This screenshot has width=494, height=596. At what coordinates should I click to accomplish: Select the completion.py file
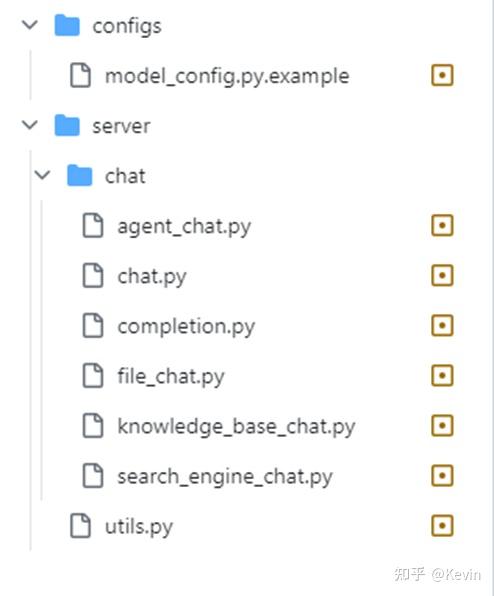tap(186, 327)
